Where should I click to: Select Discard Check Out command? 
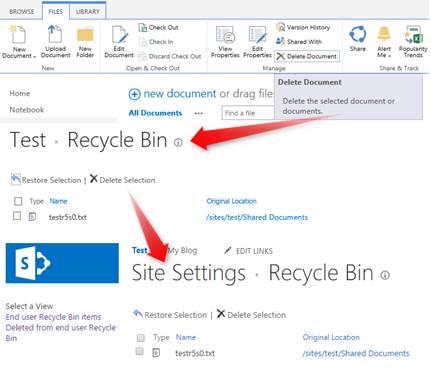(170, 56)
